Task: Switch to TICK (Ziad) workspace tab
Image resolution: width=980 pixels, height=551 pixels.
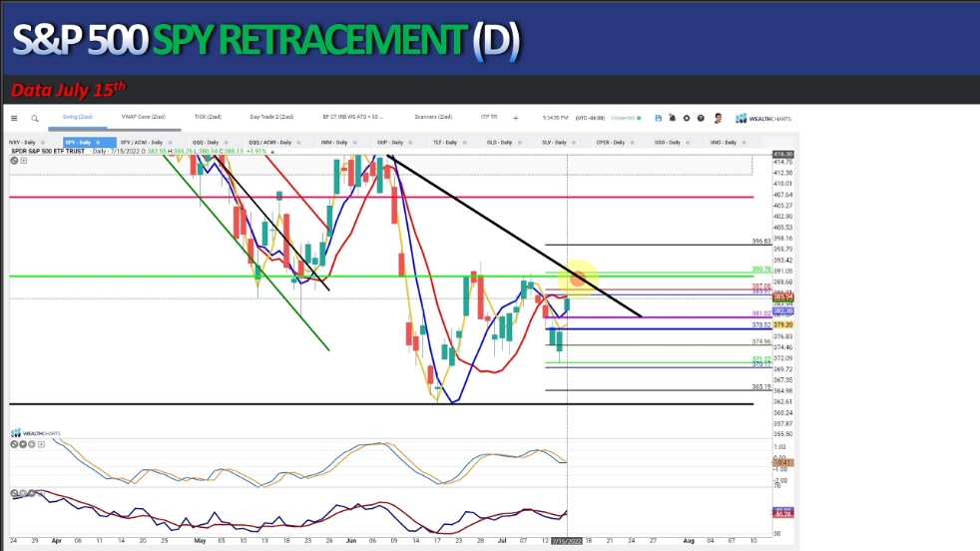Action: 209,117
